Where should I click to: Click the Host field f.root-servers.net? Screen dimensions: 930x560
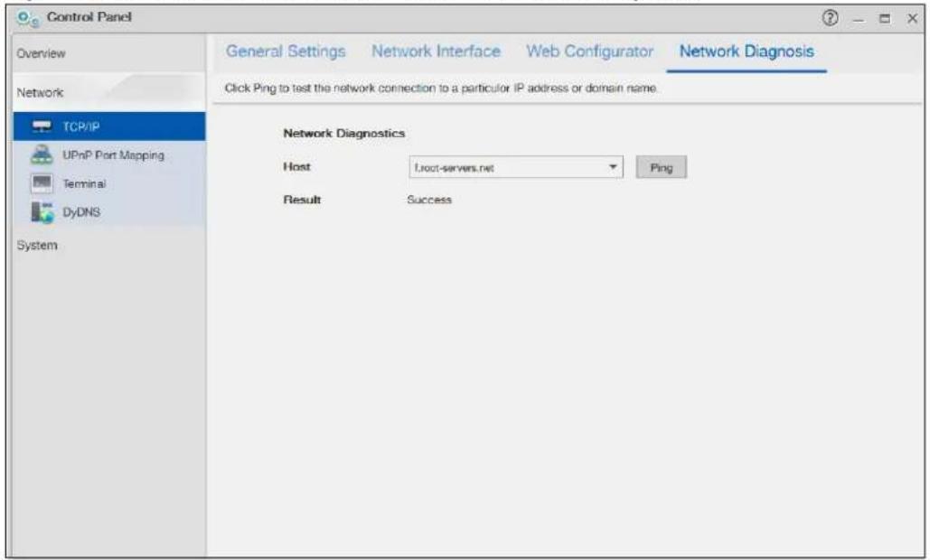515,167
